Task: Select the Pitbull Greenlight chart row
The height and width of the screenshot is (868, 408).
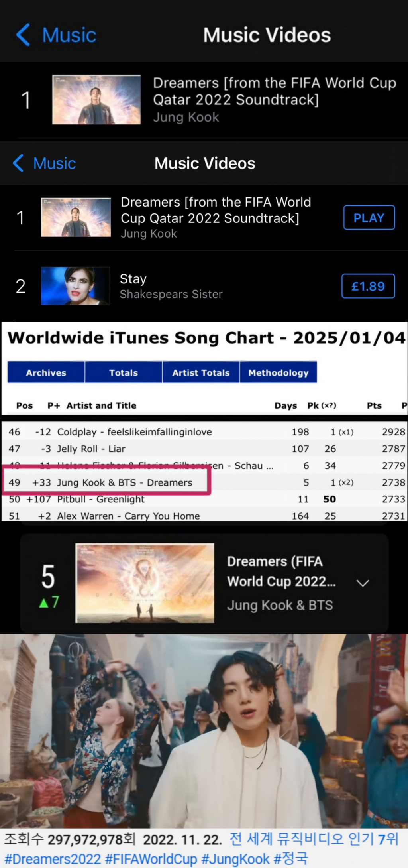Action: [100, 499]
